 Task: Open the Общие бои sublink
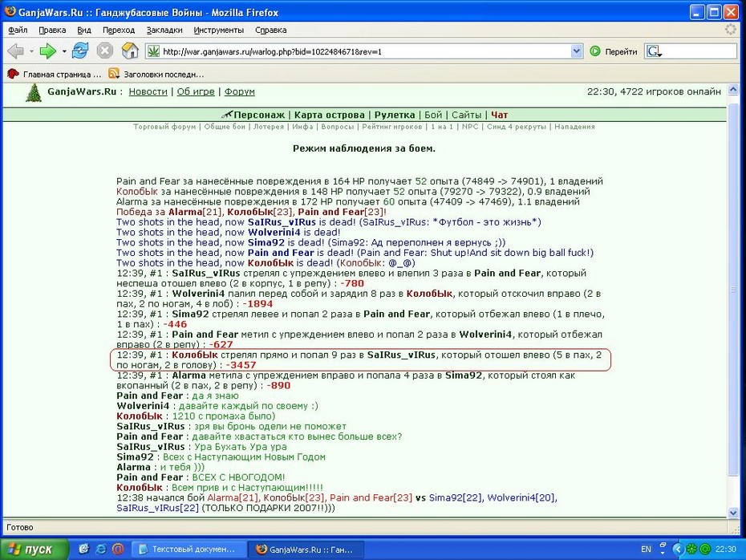coord(225,127)
